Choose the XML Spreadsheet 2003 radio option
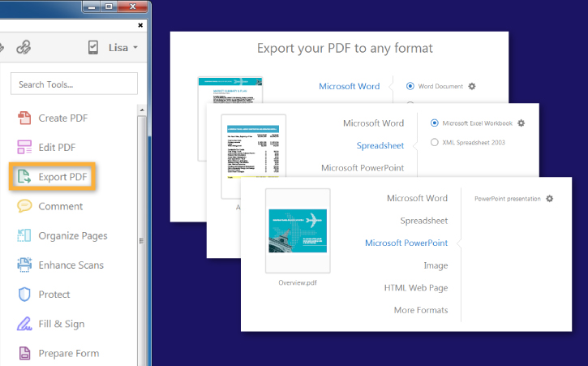 point(435,143)
